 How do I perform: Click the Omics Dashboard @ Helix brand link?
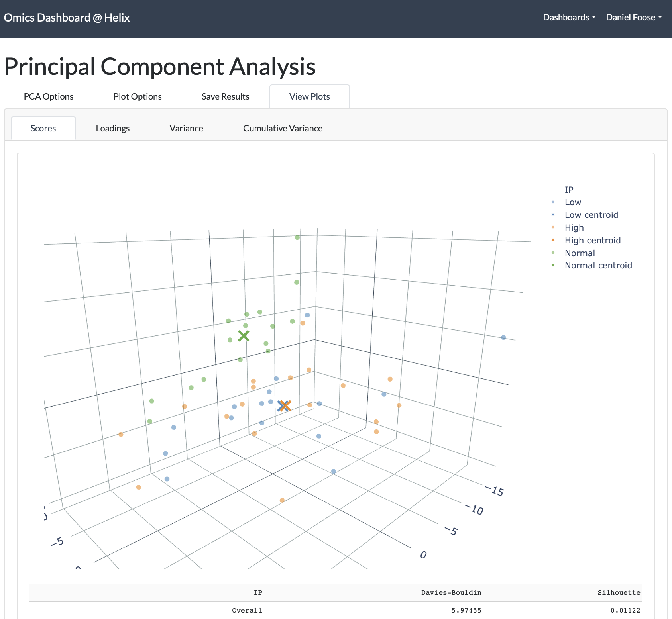(67, 18)
